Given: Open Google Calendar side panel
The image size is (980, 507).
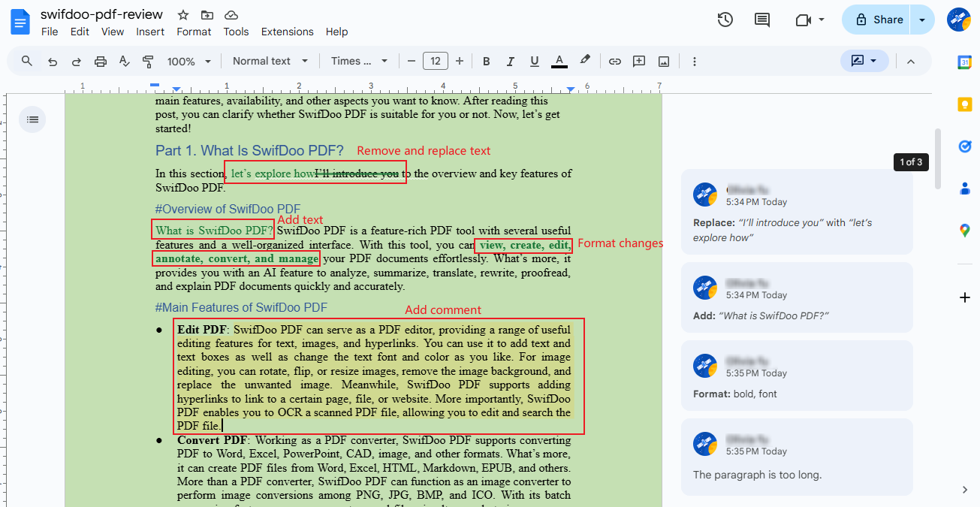Looking at the screenshot, I should tap(965, 63).
